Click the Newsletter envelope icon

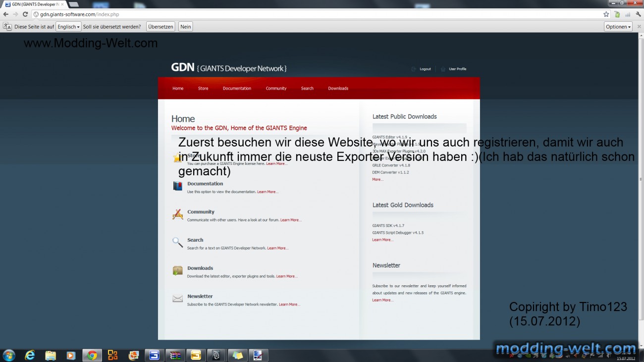tap(177, 299)
